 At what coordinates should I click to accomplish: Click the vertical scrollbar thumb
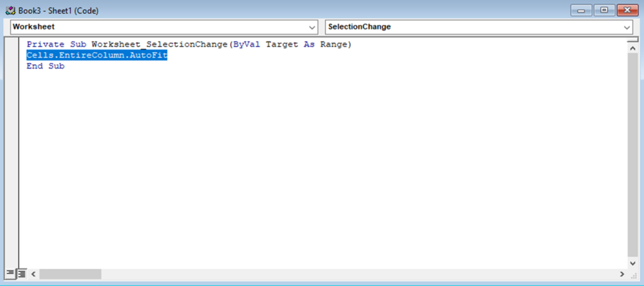pyautogui.click(x=633, y=151)
